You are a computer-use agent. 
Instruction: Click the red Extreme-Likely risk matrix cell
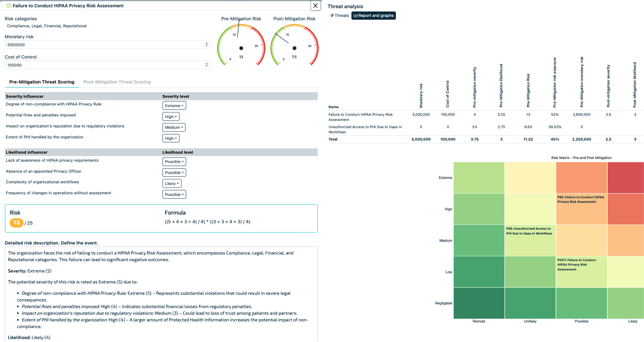[626, 177]
